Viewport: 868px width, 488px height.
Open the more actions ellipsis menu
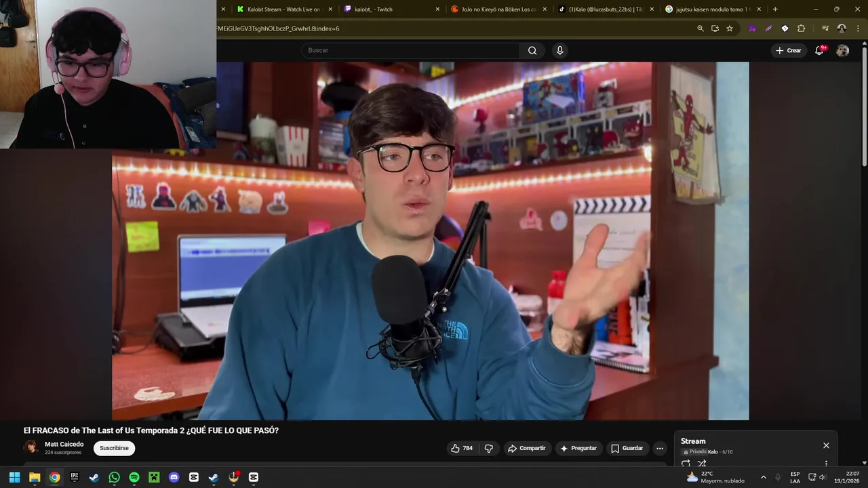click(x=660, y=448)
